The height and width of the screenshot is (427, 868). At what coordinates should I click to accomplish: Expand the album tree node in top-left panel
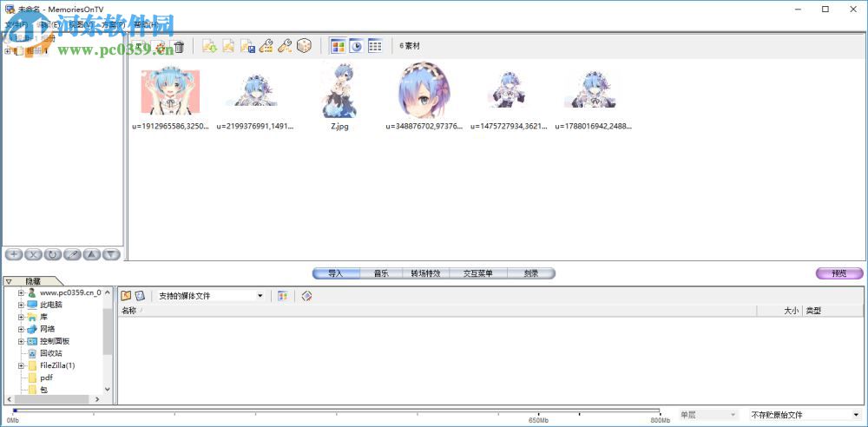(x=7, y=51)
